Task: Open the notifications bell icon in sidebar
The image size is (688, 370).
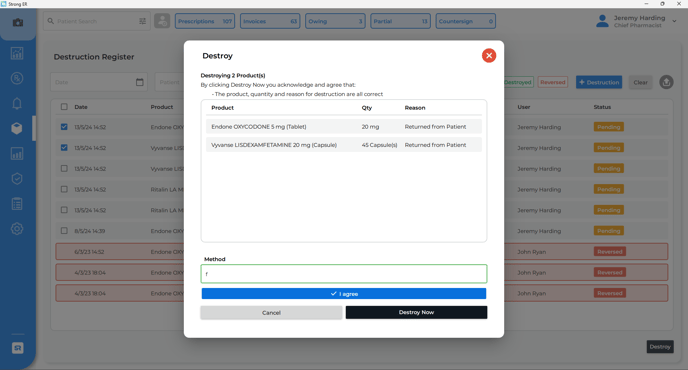Action: (17, 104)
